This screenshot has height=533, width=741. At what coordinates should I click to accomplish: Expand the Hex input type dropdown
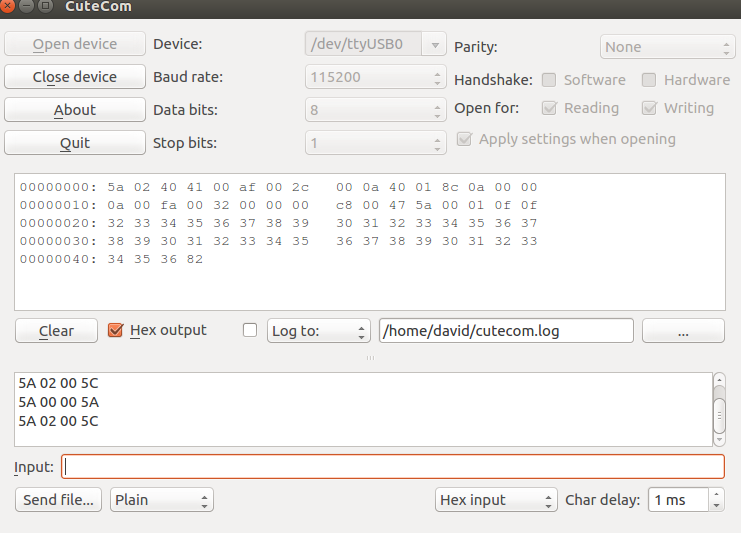point(496,500)
